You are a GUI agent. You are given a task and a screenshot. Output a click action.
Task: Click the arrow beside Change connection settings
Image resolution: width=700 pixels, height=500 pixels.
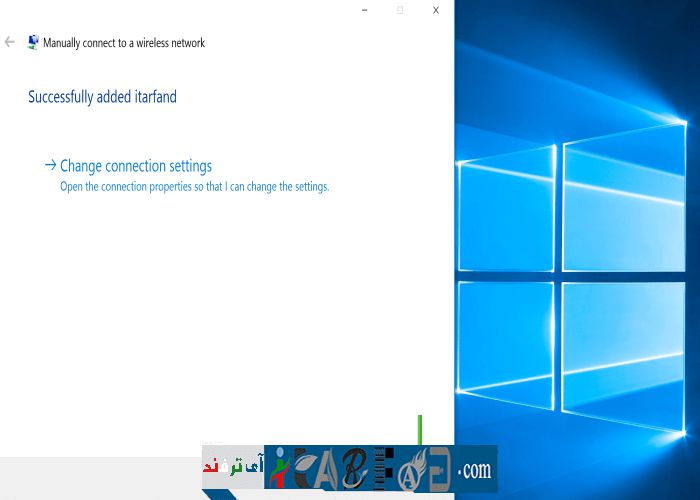point(50,166)
